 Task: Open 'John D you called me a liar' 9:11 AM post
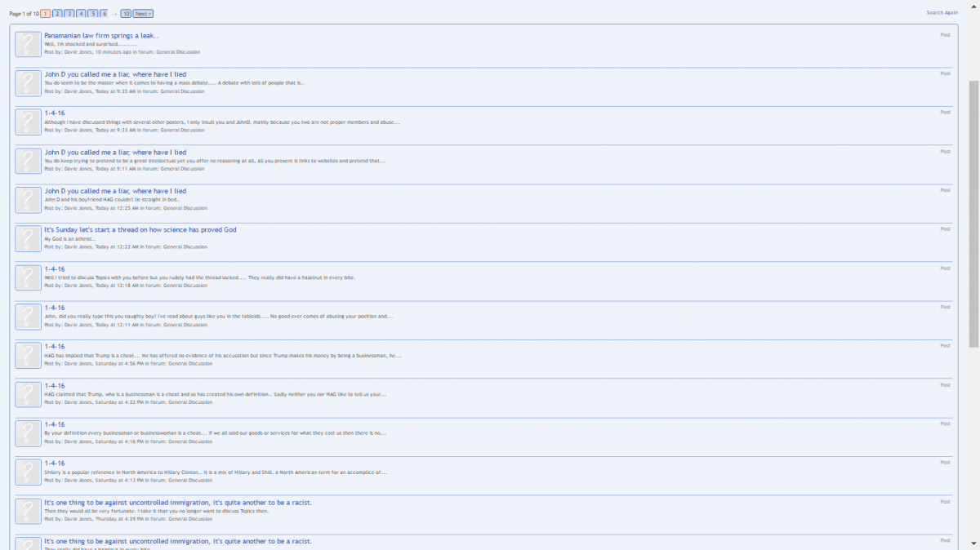coord(115,152)
